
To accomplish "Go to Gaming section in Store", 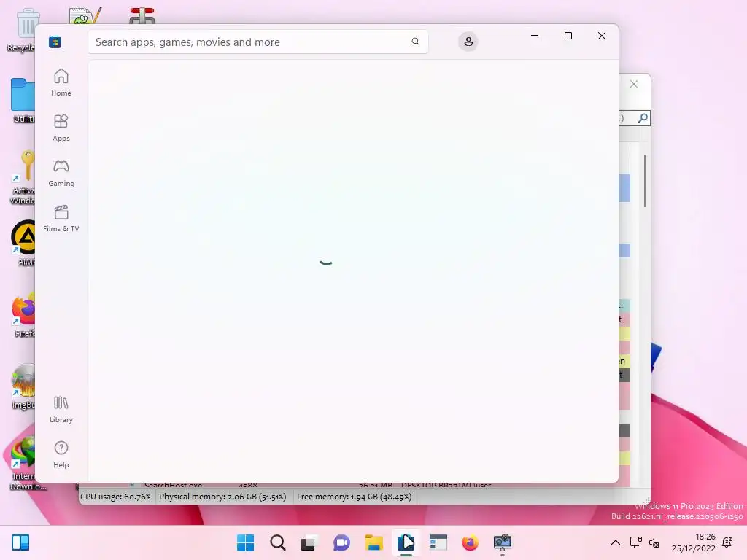I will pyautogui.click(x=61, y=173).
